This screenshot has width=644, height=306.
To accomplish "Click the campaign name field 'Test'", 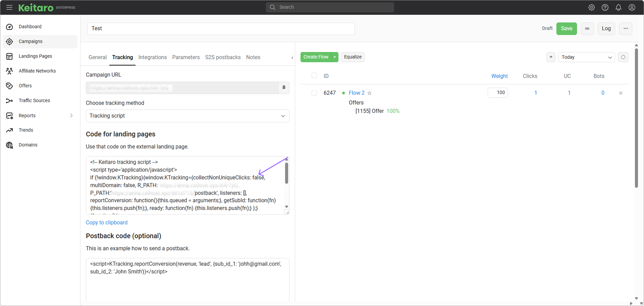I will [x=221, y=29].
